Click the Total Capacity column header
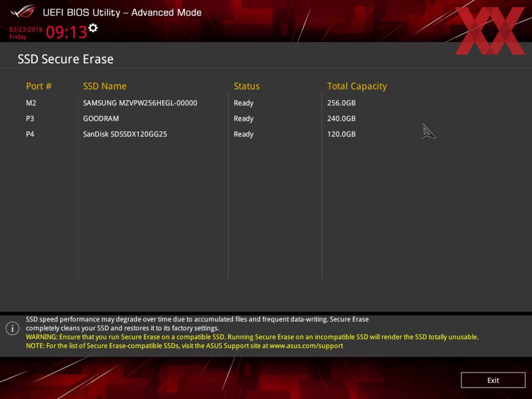 [x=357, y=86]
